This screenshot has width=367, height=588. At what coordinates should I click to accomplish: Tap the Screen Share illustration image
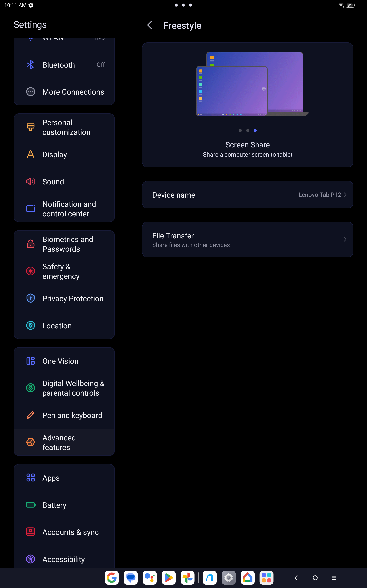253,84
